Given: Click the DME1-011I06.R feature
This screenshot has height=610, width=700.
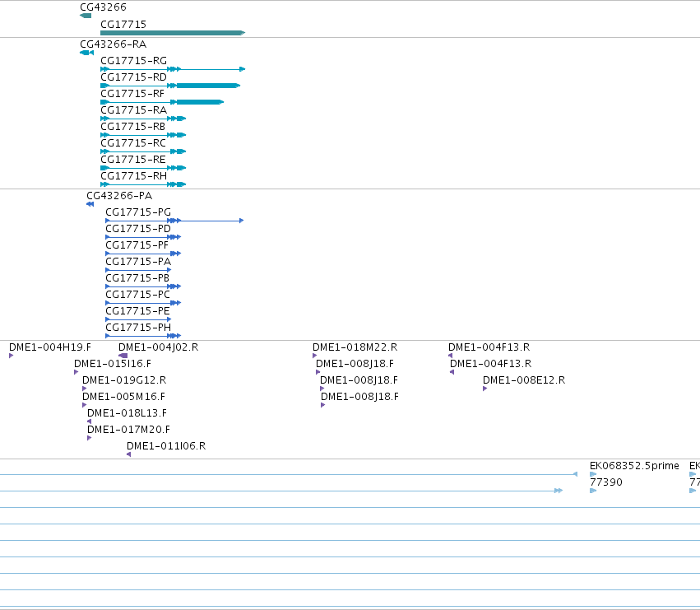Looking at the screenshot, I should (166, 446).
